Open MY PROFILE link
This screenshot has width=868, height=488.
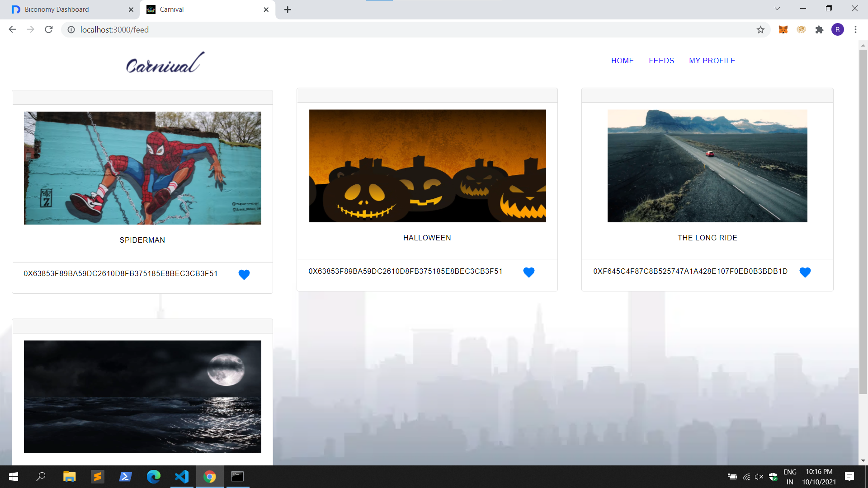[712, 61]
